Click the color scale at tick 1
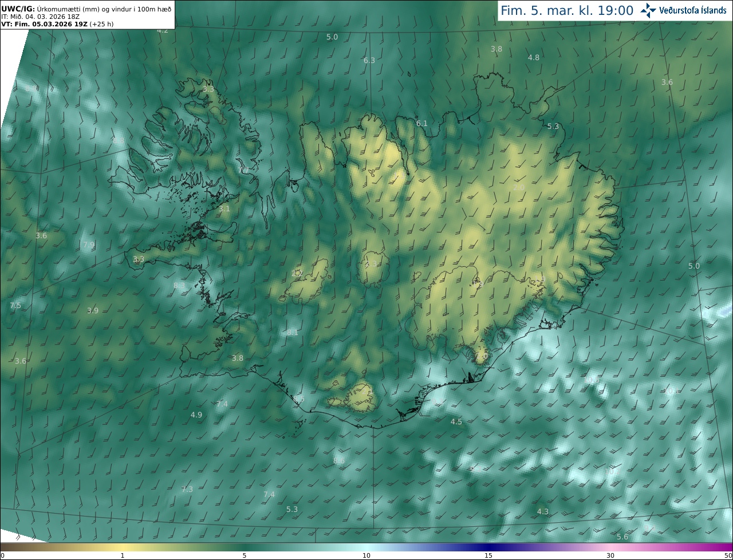This screenshot has width=733, height=560. (x=123, y=556)
